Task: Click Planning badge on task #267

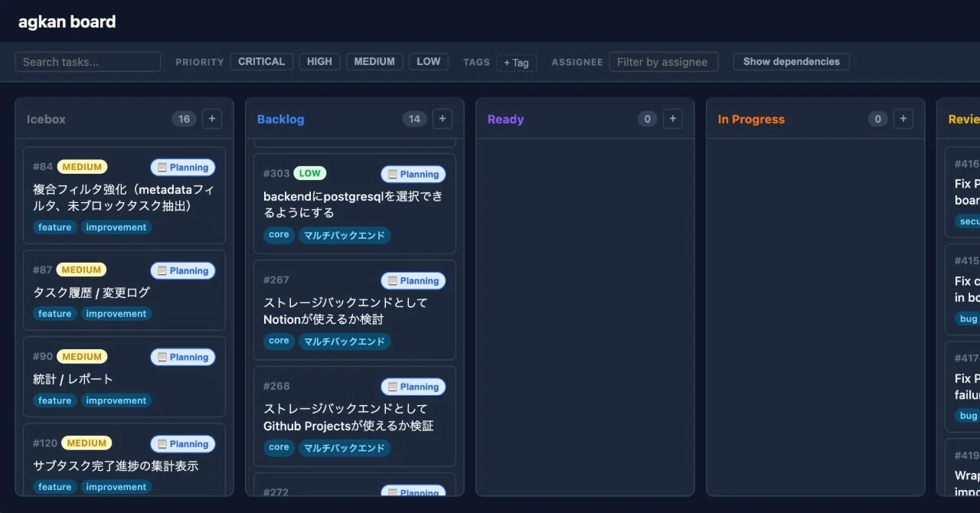Action: pyautogui.click(x=413, y=281)
